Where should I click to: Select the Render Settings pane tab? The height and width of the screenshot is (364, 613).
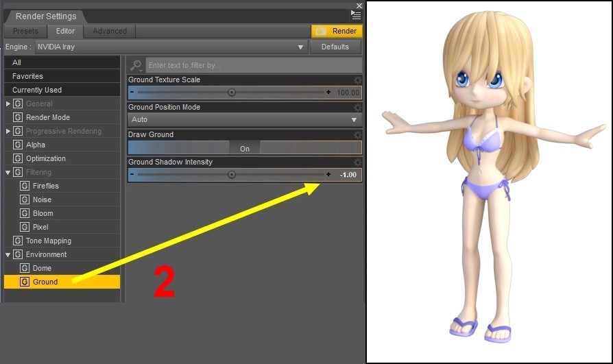pyautogui.click(x=46, y=16)
